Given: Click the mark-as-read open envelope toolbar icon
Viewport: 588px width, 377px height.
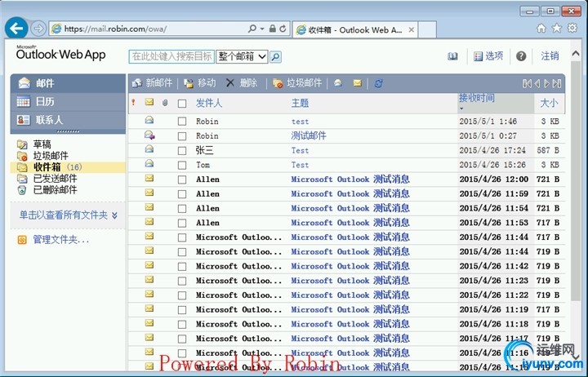Looking at the screenshot, I should 338,82.
